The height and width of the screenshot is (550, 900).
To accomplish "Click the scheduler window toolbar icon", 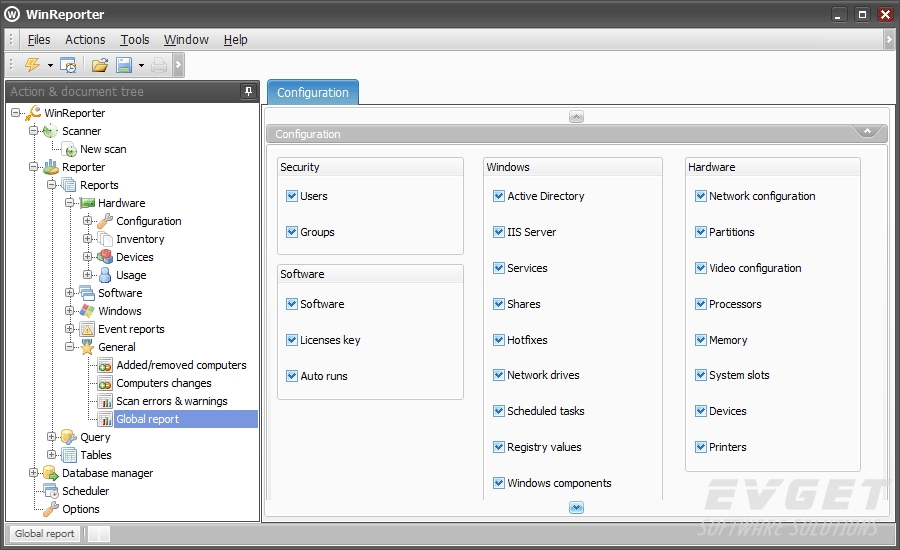I will (x=68, y=65).
